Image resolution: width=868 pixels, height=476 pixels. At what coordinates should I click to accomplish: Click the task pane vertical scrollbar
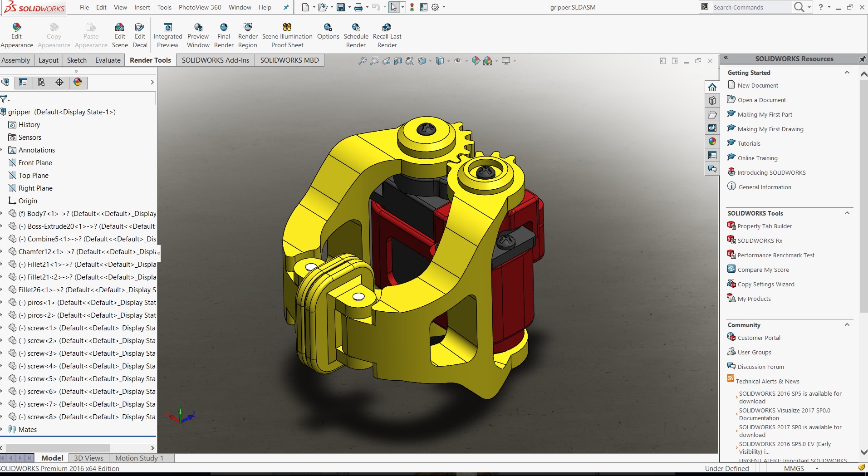(x=863, y=195)
